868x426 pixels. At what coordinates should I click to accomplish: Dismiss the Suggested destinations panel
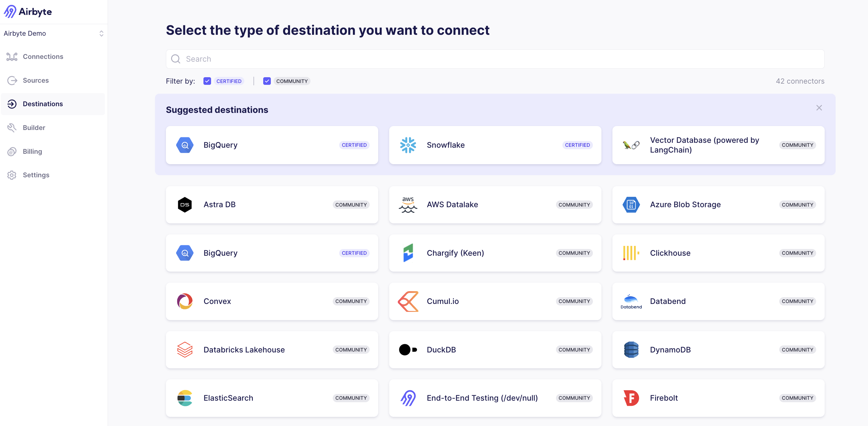point(819,108)
